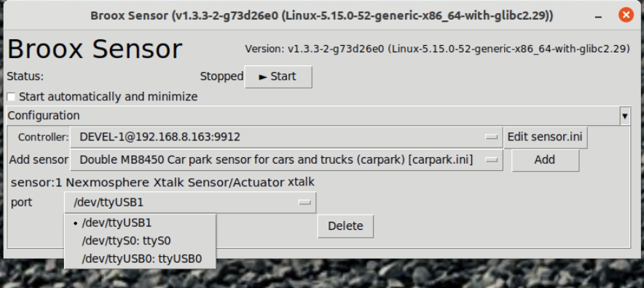Image resolution: width=644 pixels, height=288 pixels.
Task: Open the Controller dropdown
Action: [286, 137]
